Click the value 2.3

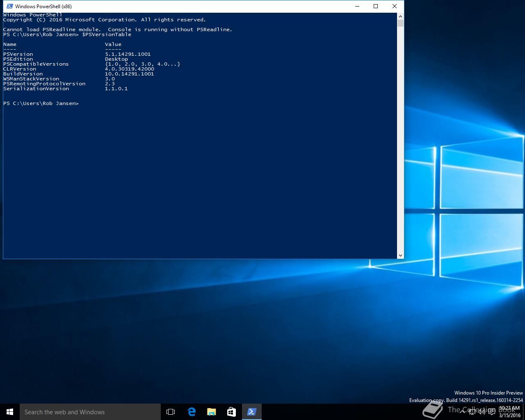pos(110,84)
